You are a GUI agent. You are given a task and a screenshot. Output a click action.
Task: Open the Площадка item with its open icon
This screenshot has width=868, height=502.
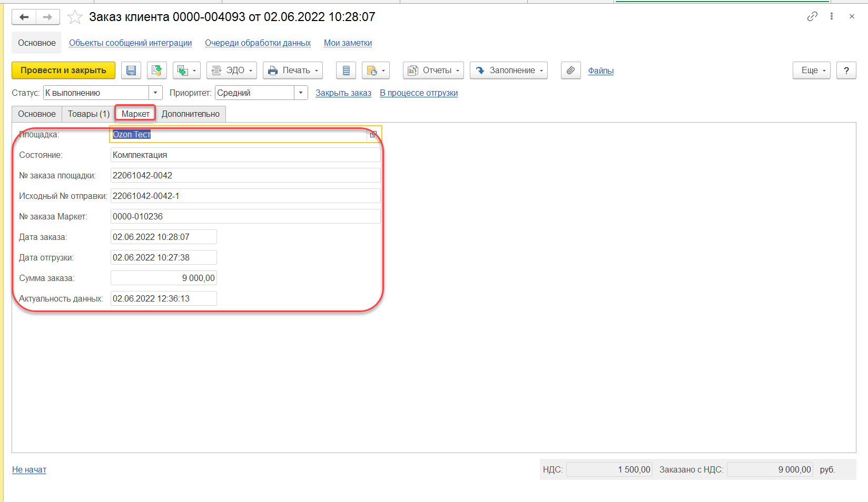(x=373, y=135)
